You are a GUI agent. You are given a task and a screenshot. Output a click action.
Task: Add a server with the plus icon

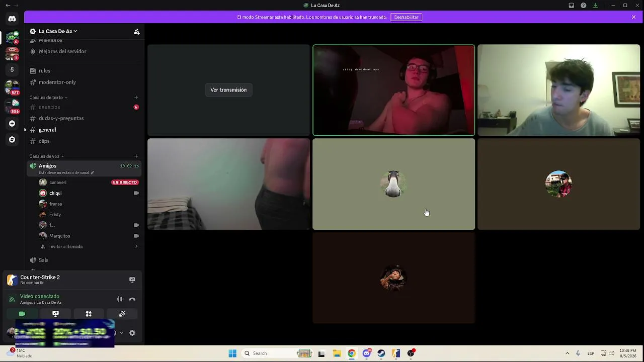point(12,124)
